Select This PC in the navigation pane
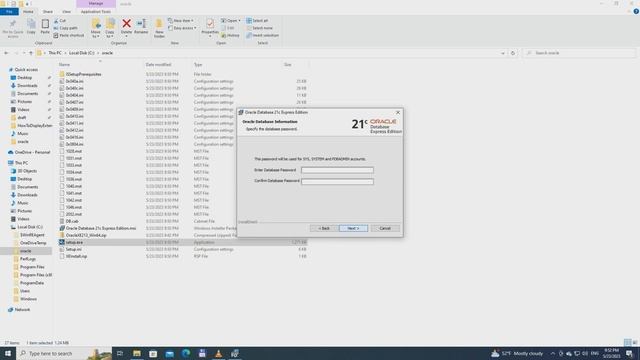The height and width of the screenshot is (360, 640). 21,163
